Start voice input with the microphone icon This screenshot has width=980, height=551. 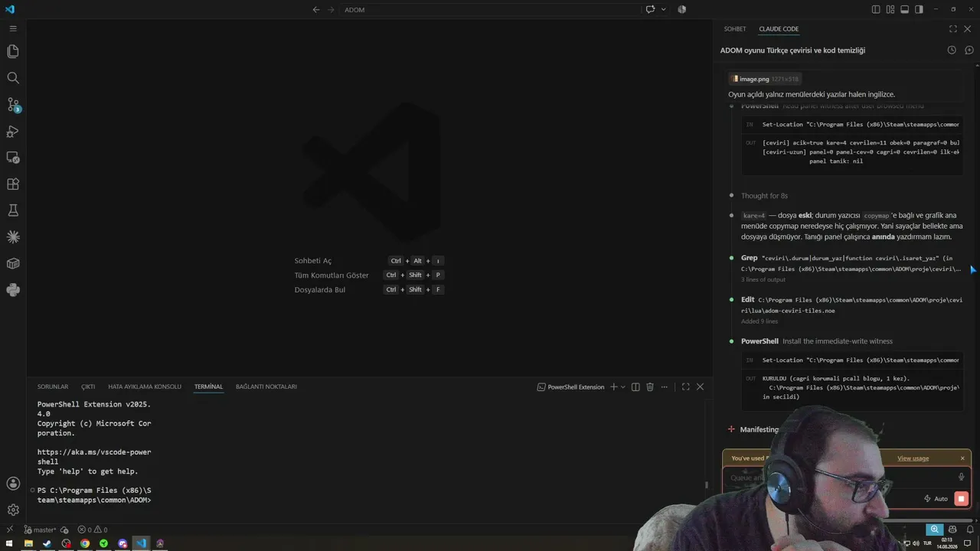(961, 477)
